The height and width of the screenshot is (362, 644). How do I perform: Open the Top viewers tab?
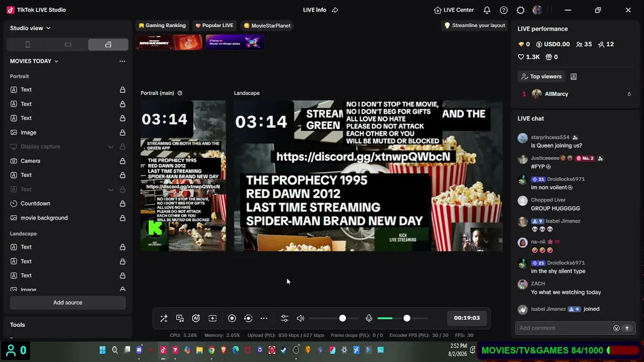542,76
